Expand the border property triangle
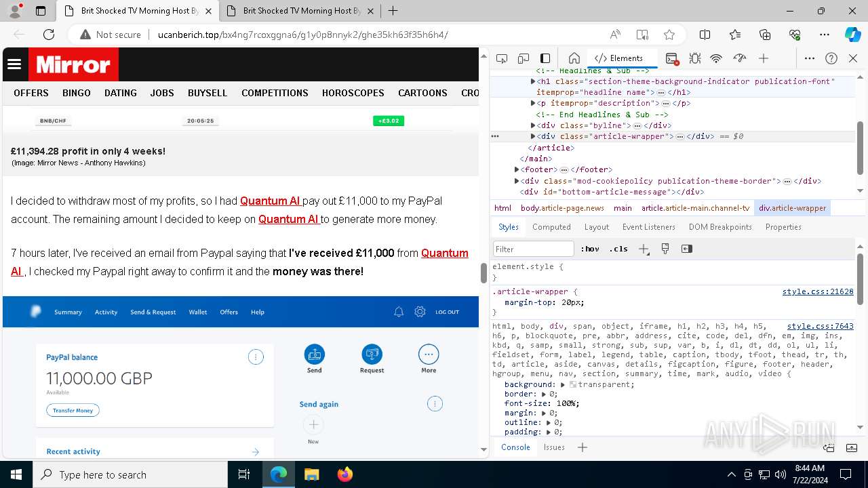This screenshot has width=868, height=488. coord(544,394)
